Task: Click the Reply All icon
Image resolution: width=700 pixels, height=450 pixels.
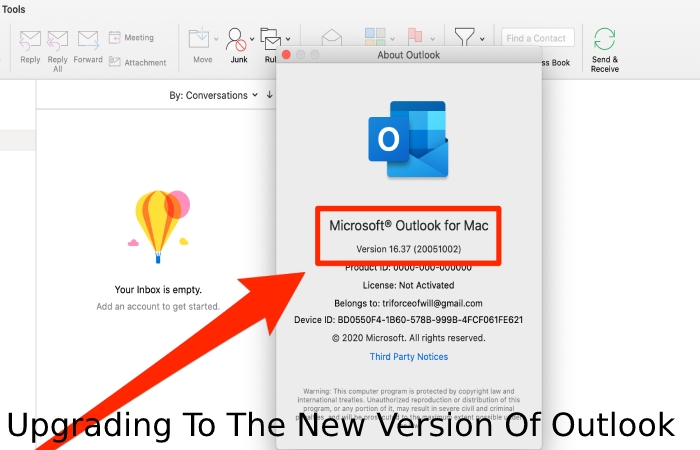Action: point(58,40)
